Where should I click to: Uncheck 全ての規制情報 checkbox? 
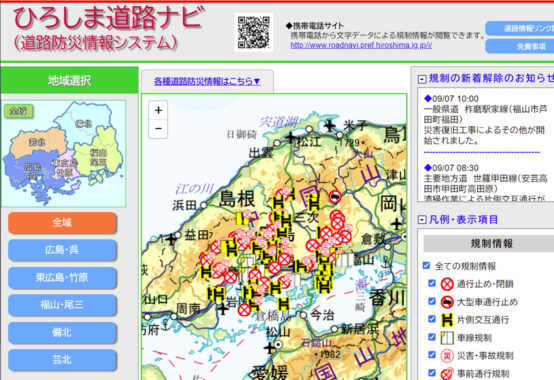tap(426, 265)
